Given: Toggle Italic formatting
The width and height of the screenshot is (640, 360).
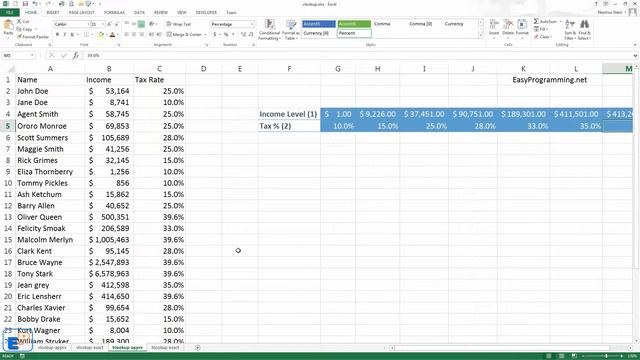Looking at the screenshot, I should coord(65,35).
